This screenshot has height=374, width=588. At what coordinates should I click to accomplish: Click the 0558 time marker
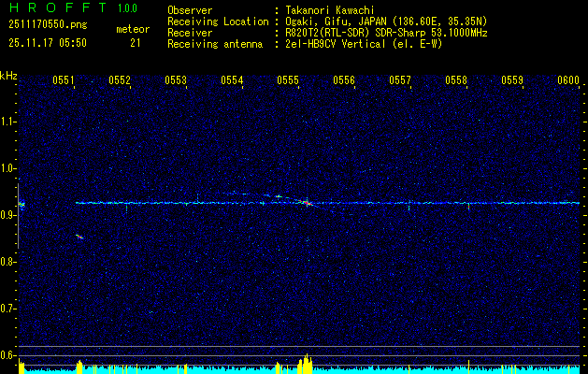point(456,79)
